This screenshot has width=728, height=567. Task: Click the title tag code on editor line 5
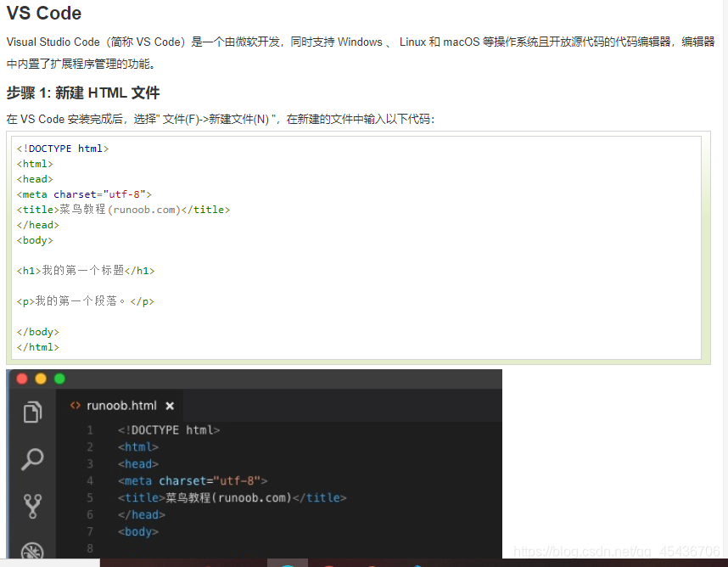click(232, 497)
